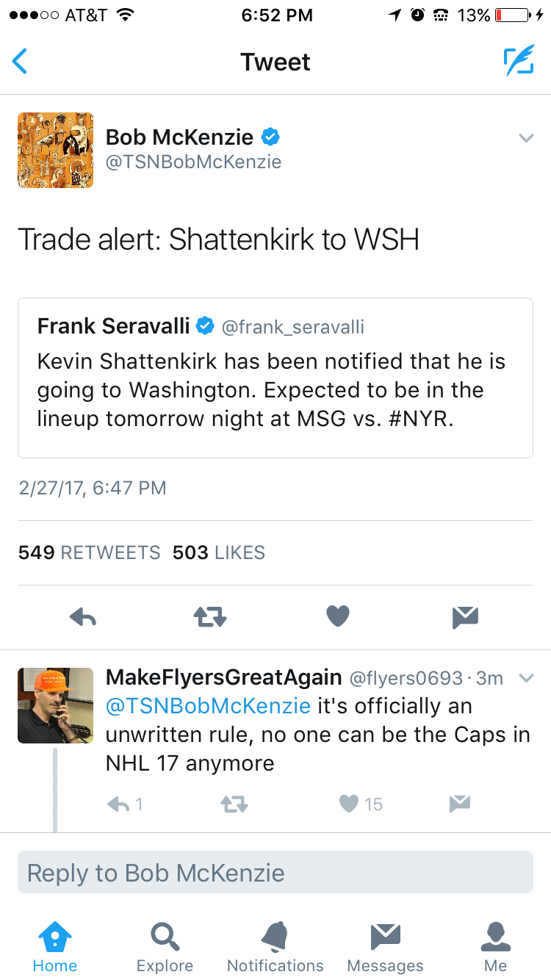
Task: Open the quoted Frank Seravalli tweet
Action: tap(275, 378)
